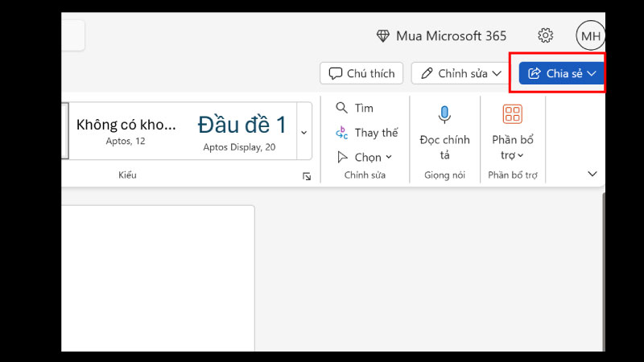
Task: Expand the styles gallery chevron
Action: (303, 132)
